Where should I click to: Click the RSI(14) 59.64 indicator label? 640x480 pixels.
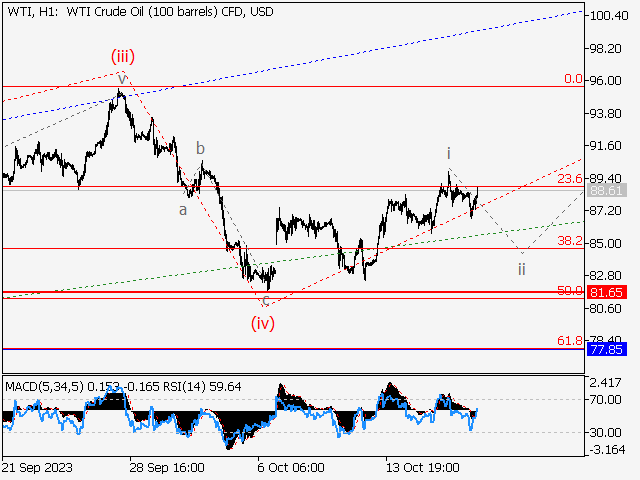[x=202, y=387]
